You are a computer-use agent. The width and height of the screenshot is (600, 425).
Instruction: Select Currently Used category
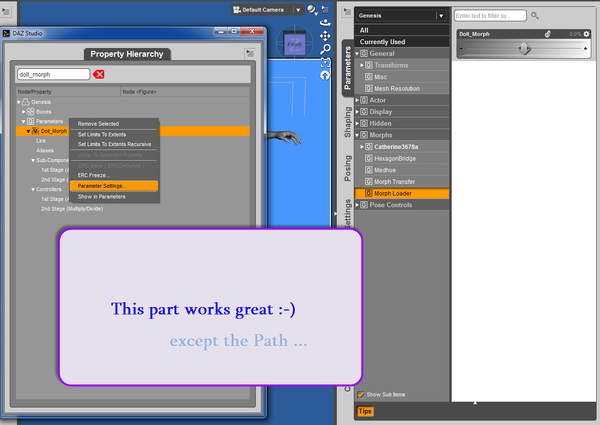[x=402, y=42]
